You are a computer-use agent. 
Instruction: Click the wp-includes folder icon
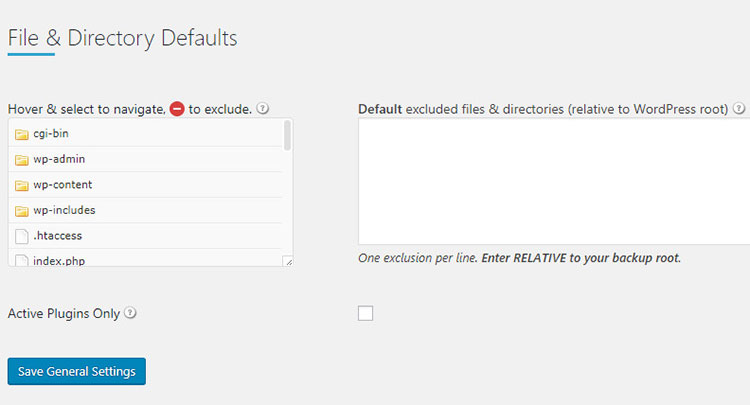(x=22, y=211)
